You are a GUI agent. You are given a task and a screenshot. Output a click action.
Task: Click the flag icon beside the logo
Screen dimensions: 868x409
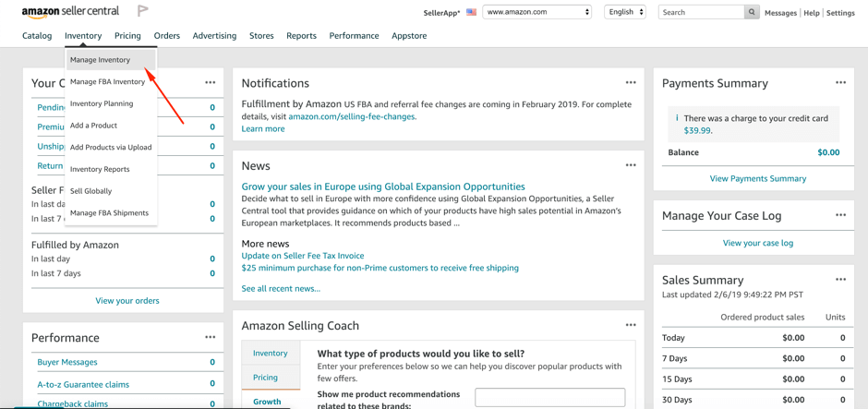(143, 11)
